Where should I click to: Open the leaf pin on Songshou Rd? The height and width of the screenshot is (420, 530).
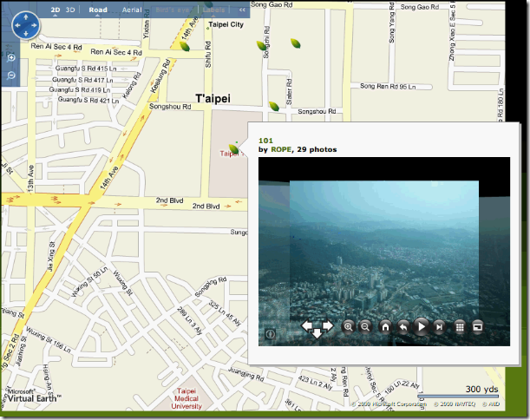pyautogui.click(x=274, y=107)
